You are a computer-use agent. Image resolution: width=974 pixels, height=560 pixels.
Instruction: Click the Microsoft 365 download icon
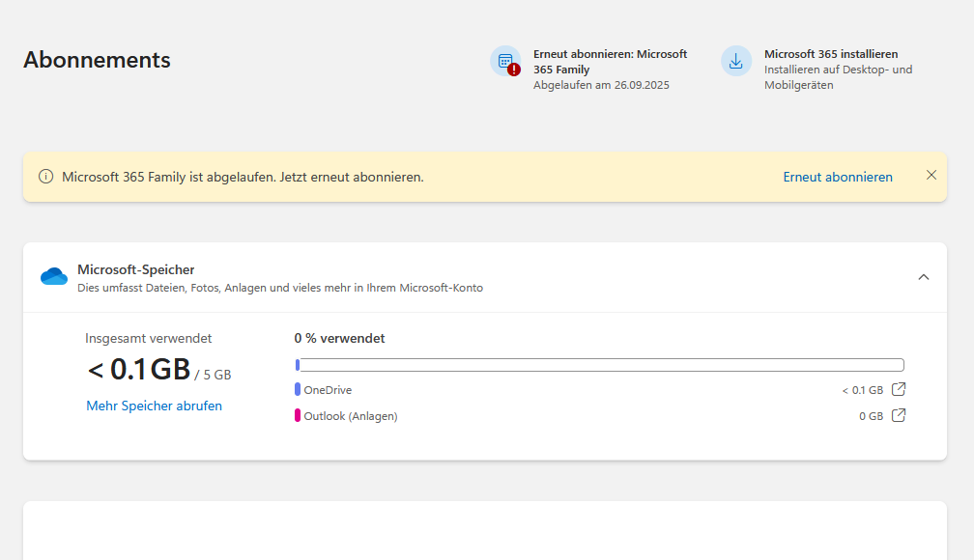pos(736,62)
